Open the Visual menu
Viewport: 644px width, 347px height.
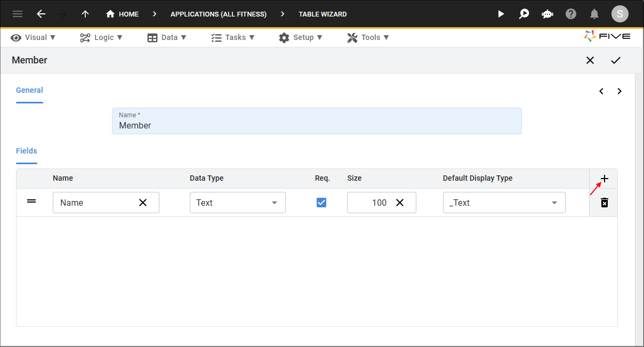tap(33, 37)
